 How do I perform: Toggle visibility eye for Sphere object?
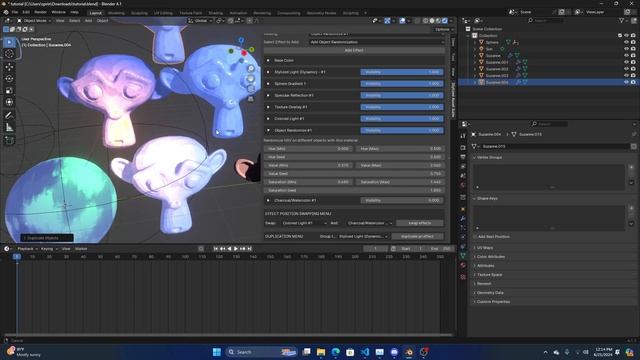[x=627, y=42]
